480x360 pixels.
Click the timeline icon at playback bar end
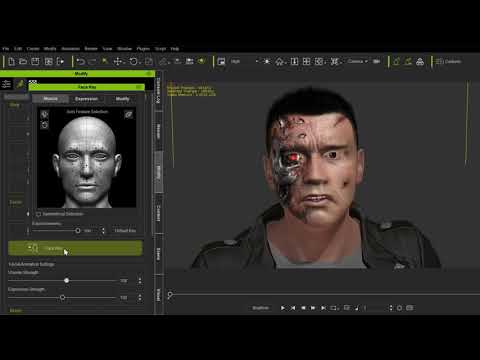(x=410, y=308)
